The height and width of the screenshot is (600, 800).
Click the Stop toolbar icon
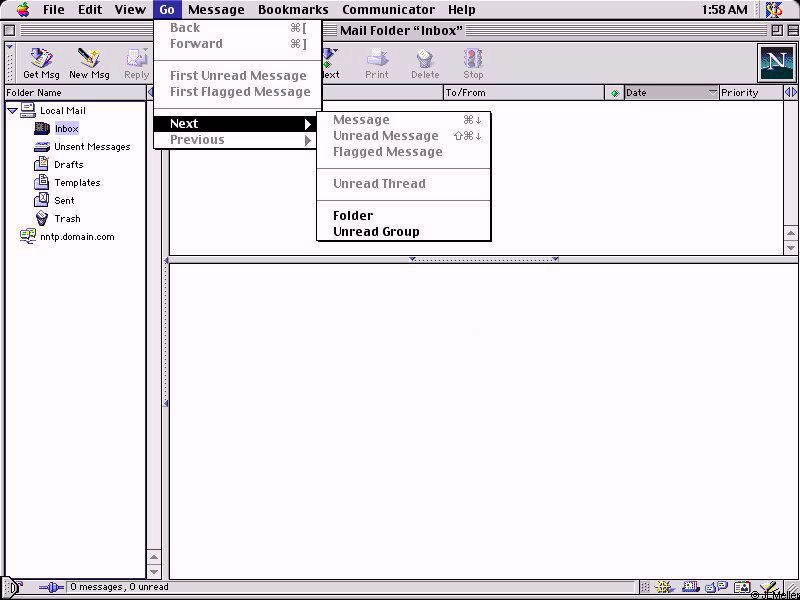coord(473,62)
